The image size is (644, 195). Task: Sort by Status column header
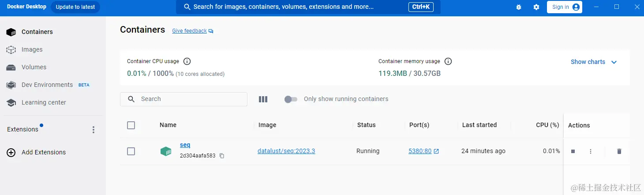pos(367,125)
